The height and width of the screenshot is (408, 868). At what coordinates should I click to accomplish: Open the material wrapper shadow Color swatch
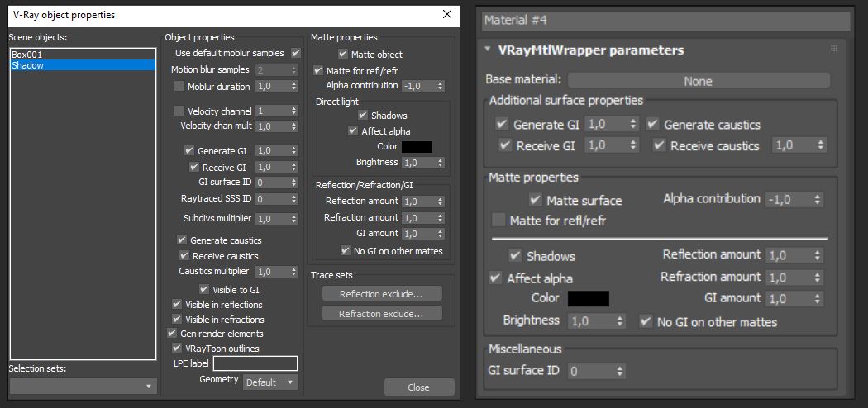pos(589,298)
